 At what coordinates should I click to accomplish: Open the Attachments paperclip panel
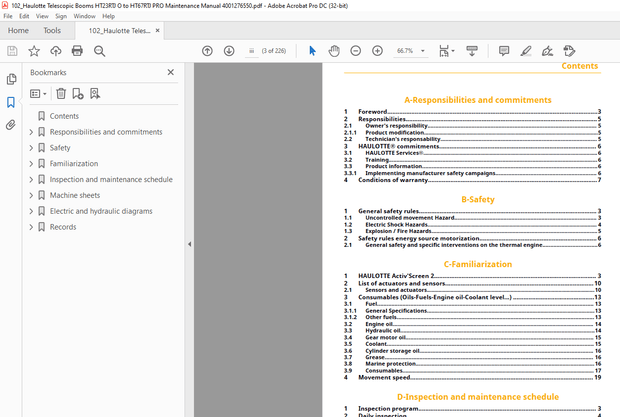[x=11, y=125]
